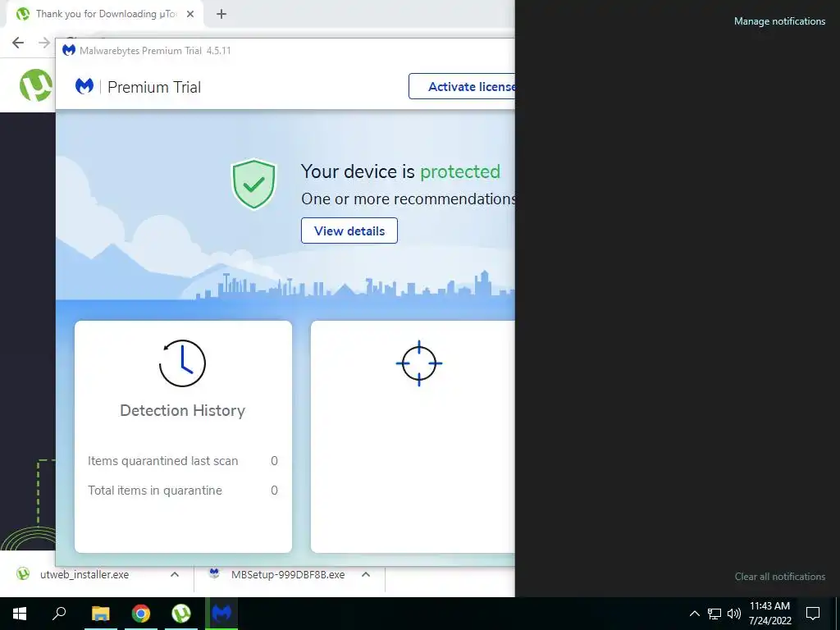Click the View details button

tap(349, 231)
